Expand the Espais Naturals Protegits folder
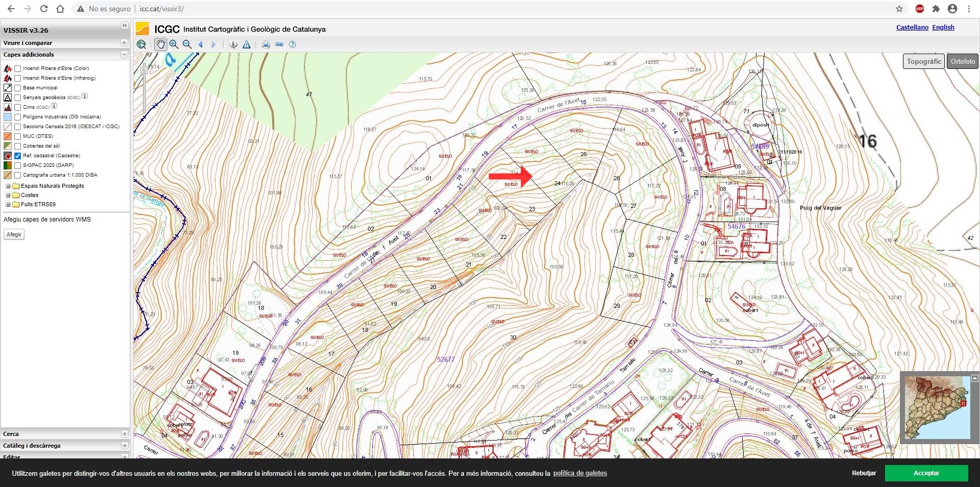The height and width of the screenshot is (487, 980). (8, 186)
